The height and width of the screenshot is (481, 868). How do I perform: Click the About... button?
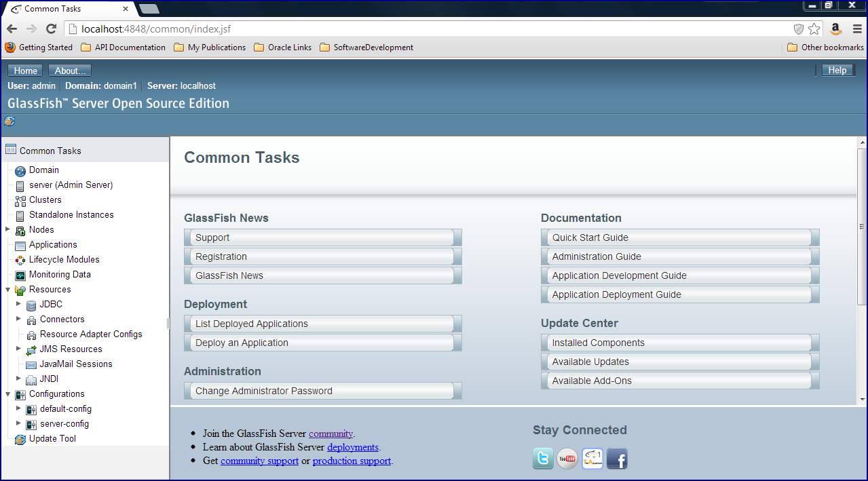[x=70, y=71]
